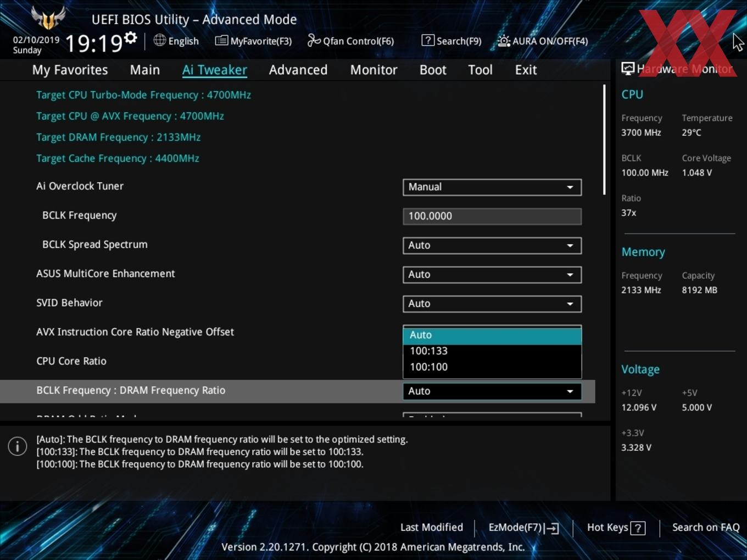The height and width of the screenshot is (560, 747).
Task: Click Target CPU @ AVX Frequency text
Action: point(130,116)
